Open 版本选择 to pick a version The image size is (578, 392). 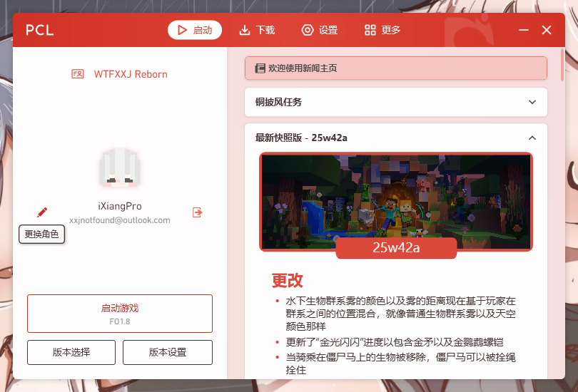pos(70,352)
